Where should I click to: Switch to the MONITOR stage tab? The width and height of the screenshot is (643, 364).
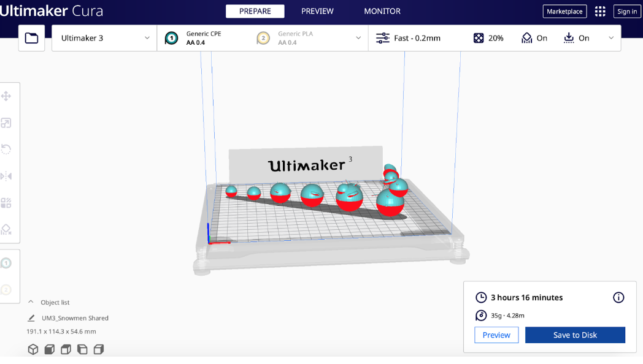pos(382,12)
